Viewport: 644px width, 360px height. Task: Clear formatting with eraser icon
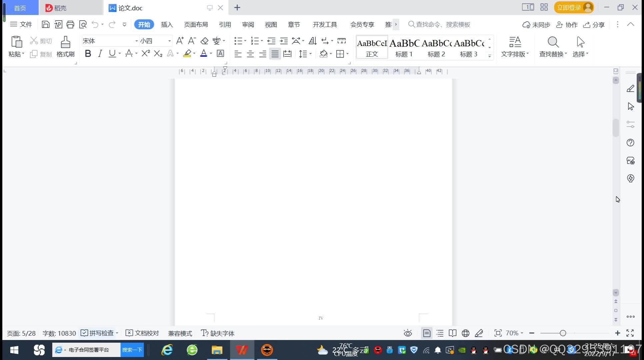[204, 41]
